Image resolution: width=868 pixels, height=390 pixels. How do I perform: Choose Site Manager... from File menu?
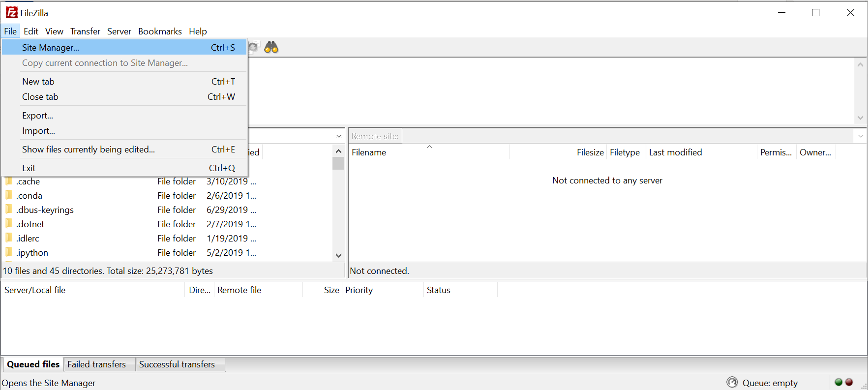[124, 47]
